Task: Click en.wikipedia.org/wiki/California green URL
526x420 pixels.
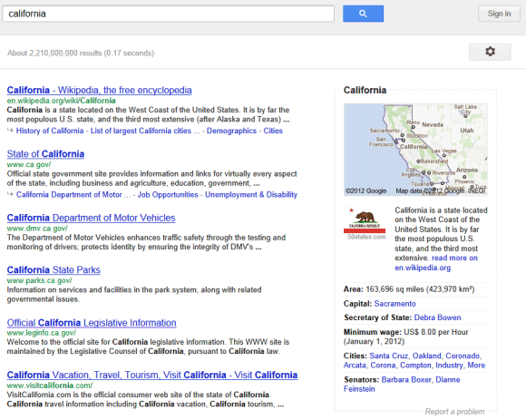Action: click(61, 101)
